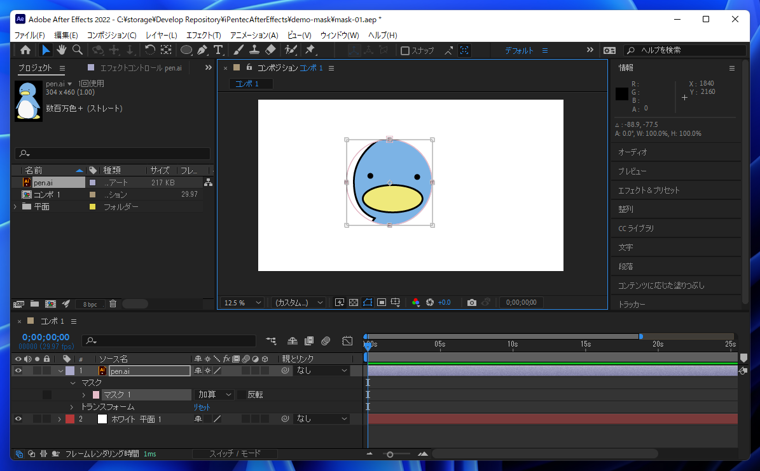Image resolution: width=760 pixels, height=471 pixels.
Task: Take snapshot with the camera icon
Action: pyautogui.click(x=471, y=302)
